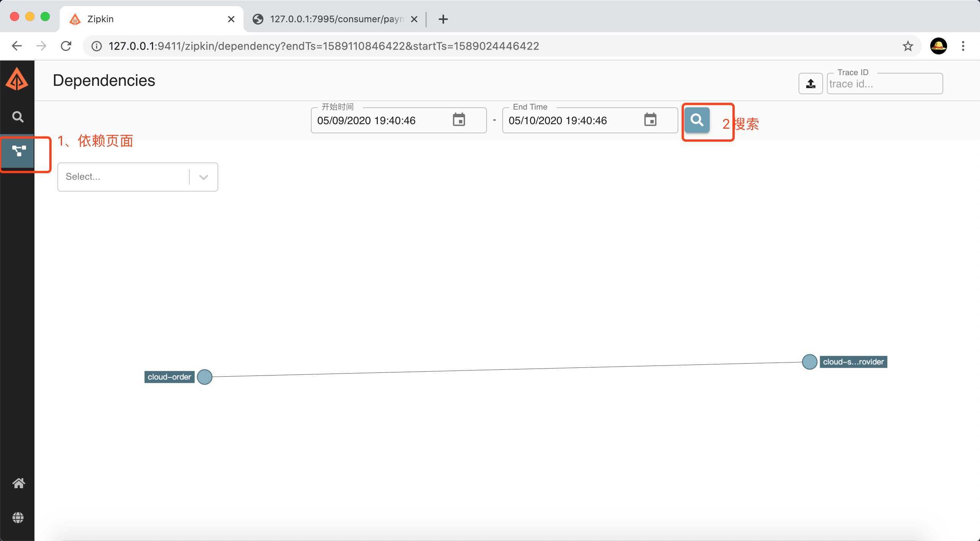The image size is (980, 541).
Task: Open start time calendar picker
Action: pos(459,120)
